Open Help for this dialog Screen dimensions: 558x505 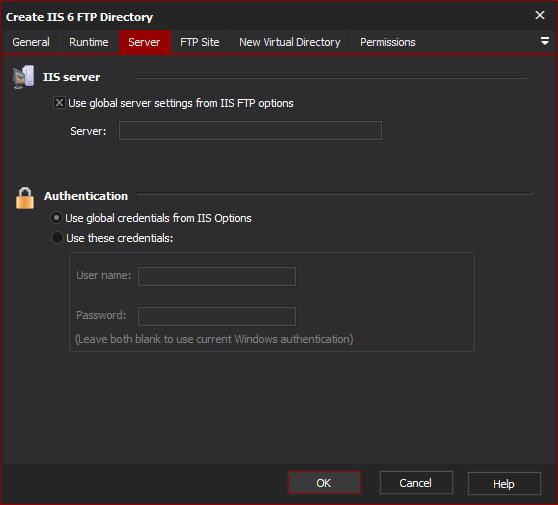click(504, 484)
